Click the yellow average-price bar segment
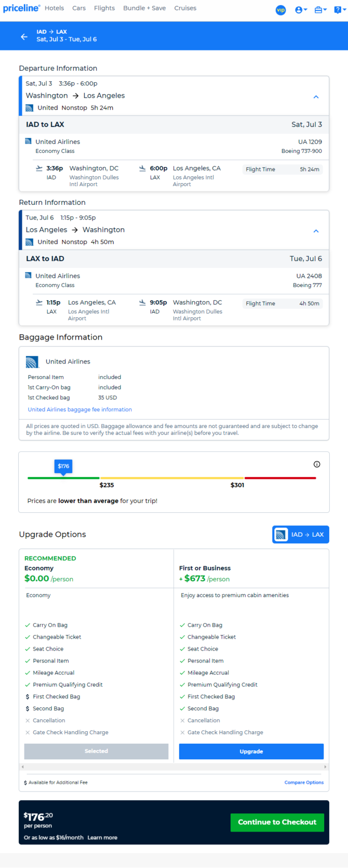The height and width of the screenshot is (868, 348). [x=172, y=478]
